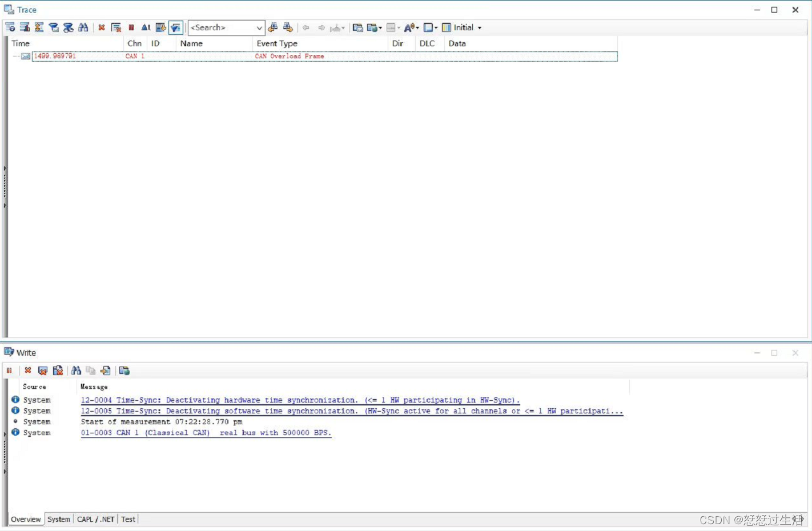
Task: Clear Write window with red X icon
Action: point(27,371)
